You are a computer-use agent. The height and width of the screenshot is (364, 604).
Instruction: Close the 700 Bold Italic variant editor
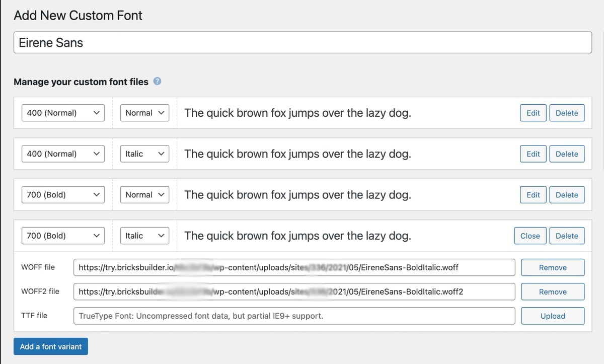point(530,235)
